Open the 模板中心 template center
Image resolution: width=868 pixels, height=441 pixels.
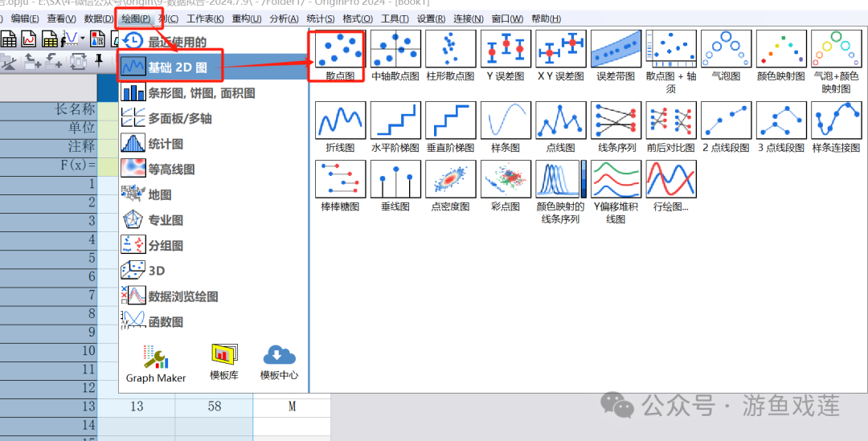(279, 361)
